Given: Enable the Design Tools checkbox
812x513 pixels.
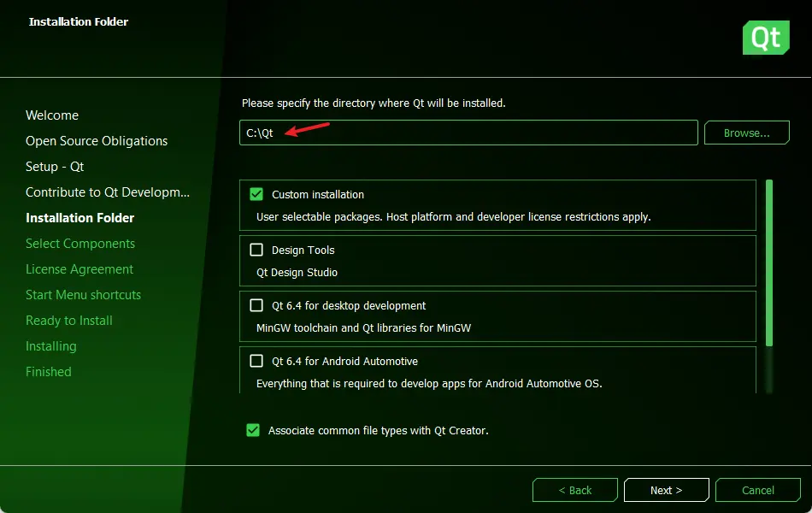Looking at the screenshot, I should (256, 250).
